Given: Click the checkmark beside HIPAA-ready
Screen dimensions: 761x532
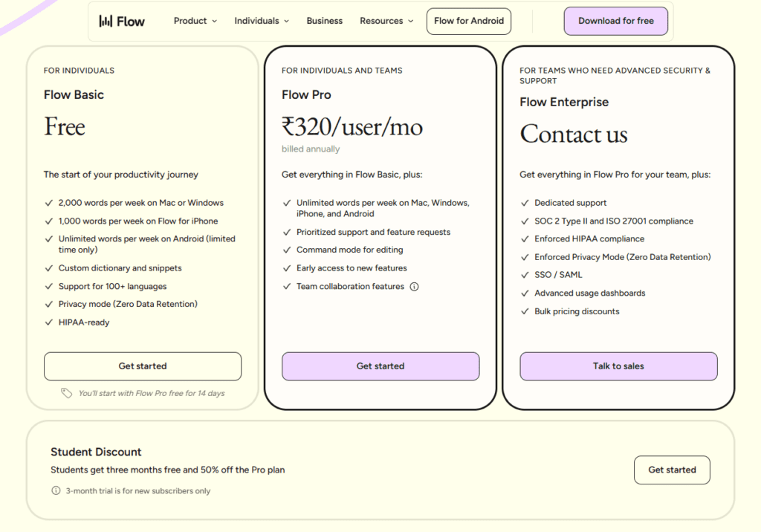Looking at the screenshot, I should click(x=48, y=322).
